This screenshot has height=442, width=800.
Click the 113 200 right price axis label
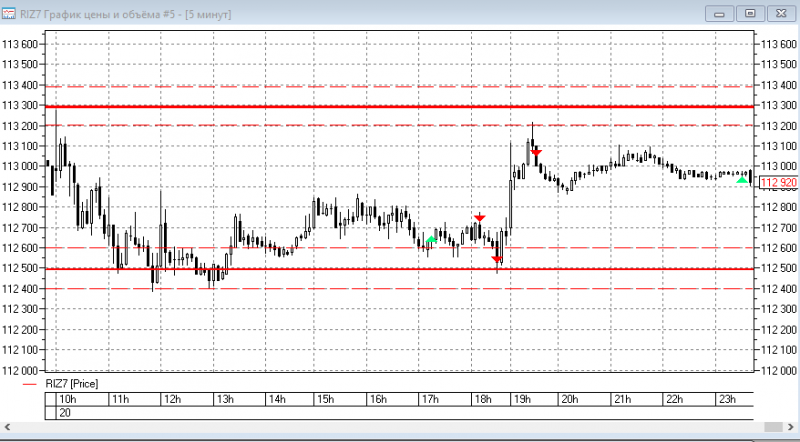click(x=779, y=126)
